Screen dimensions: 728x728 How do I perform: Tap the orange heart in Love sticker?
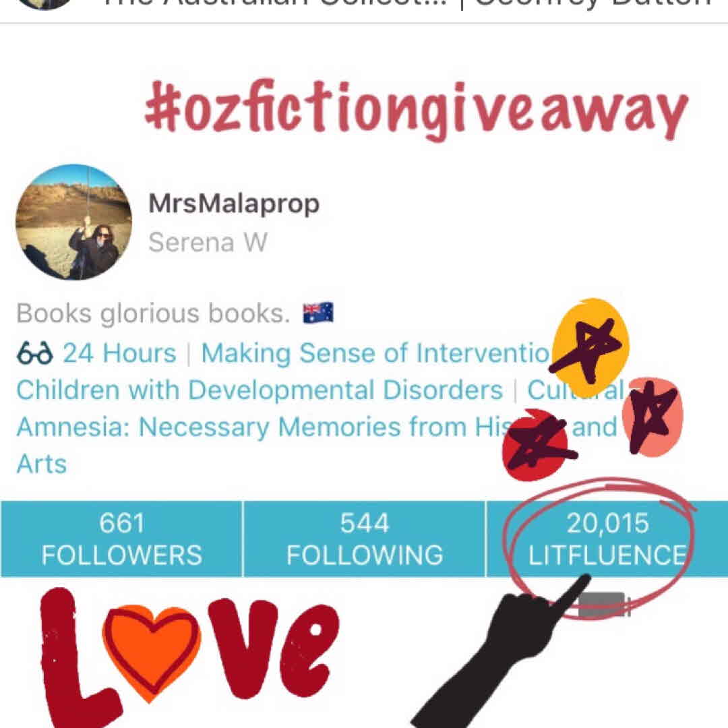tap(152, 651)
